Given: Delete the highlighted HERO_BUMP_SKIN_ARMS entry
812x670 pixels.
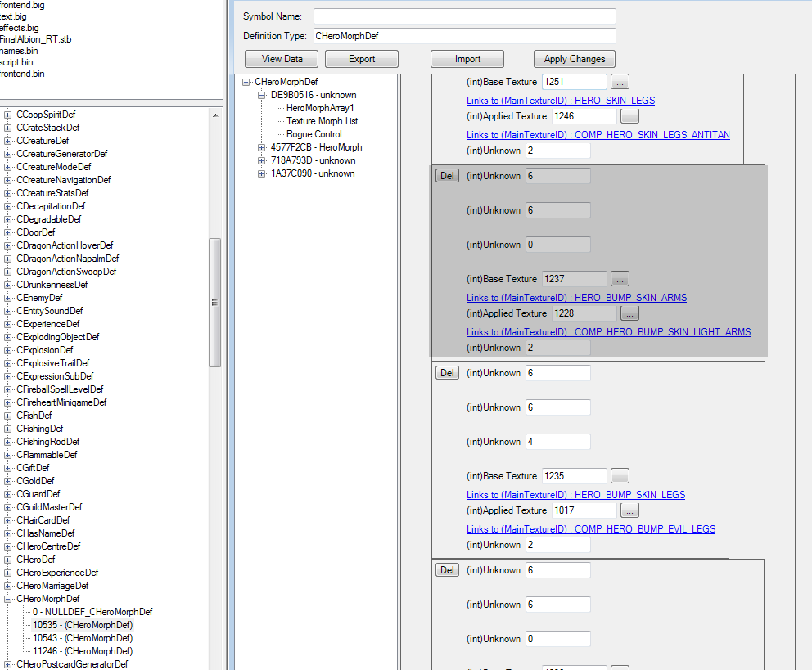Looking at the screenshot, I should [x=447, y=176].
